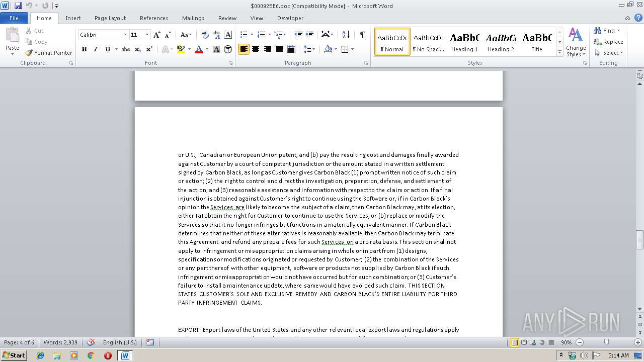Screen dimensions: 644x362
Task: Switch to the References tab
Action: coord(154,18)
